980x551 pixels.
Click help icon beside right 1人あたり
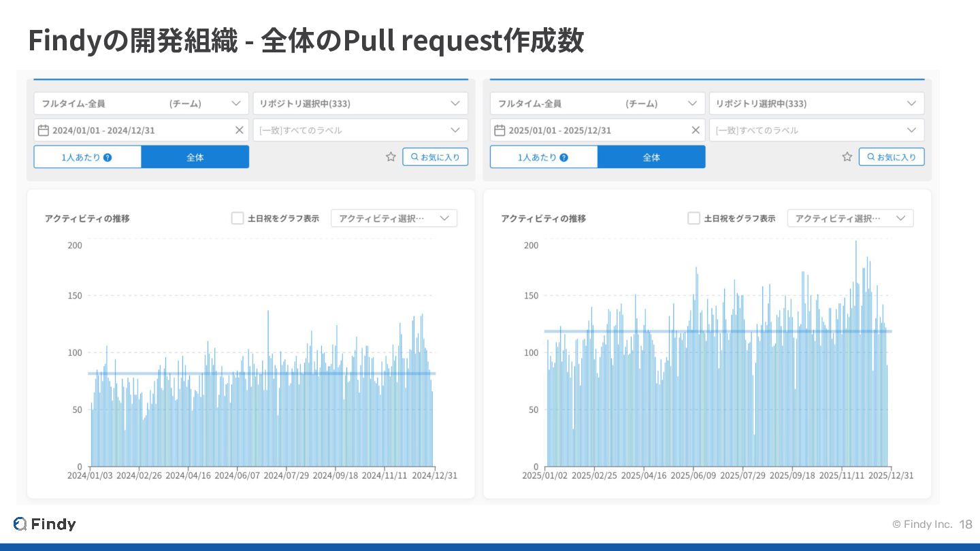pos(563,157)
